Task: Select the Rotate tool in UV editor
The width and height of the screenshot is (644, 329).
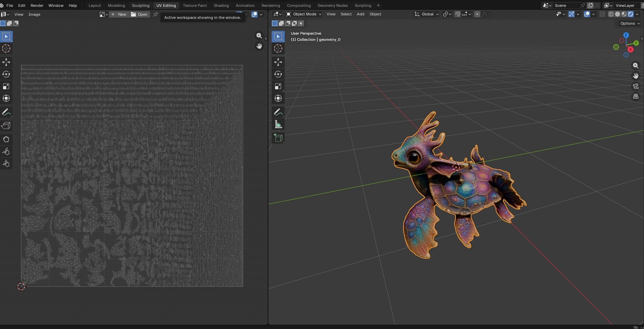Action: (x=6, y=74)
